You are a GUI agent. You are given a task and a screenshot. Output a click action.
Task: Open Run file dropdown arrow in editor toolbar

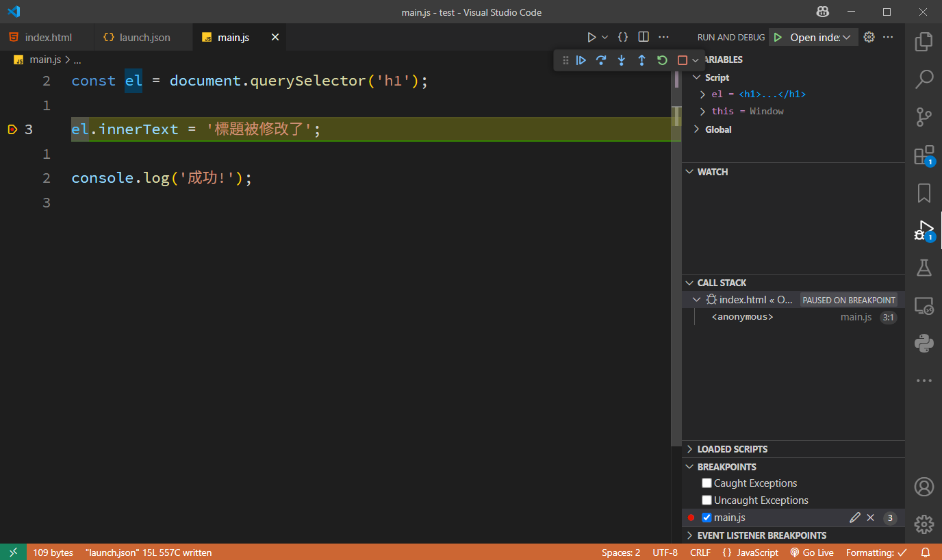pos(604,37)
